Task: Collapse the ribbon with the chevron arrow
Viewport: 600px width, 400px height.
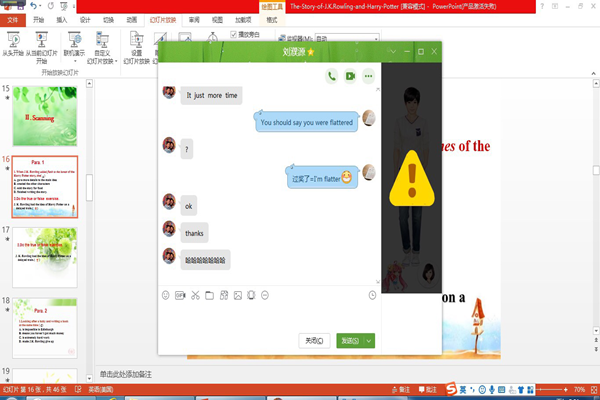Action: click(593, 73)
